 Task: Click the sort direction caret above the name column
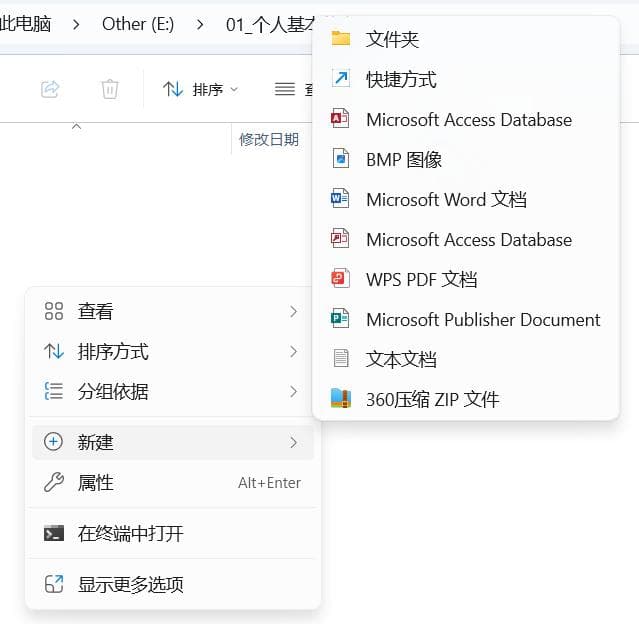[76, 126]
